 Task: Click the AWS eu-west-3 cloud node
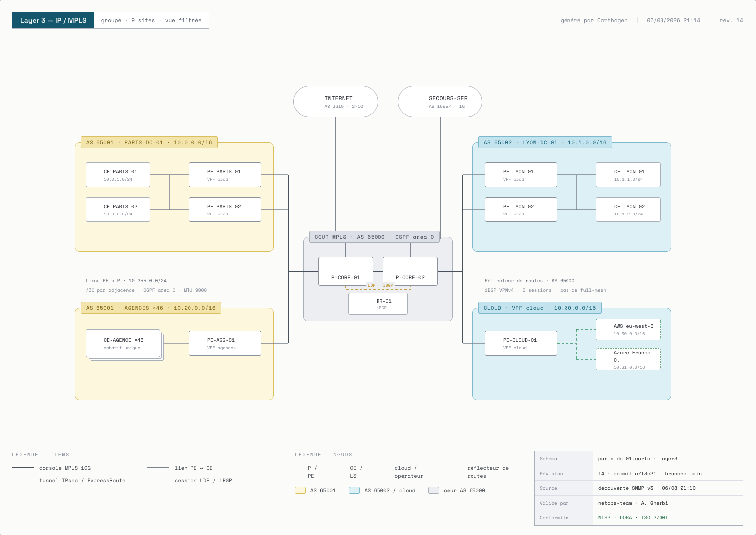pyautogui.click(x=628, y=329)
